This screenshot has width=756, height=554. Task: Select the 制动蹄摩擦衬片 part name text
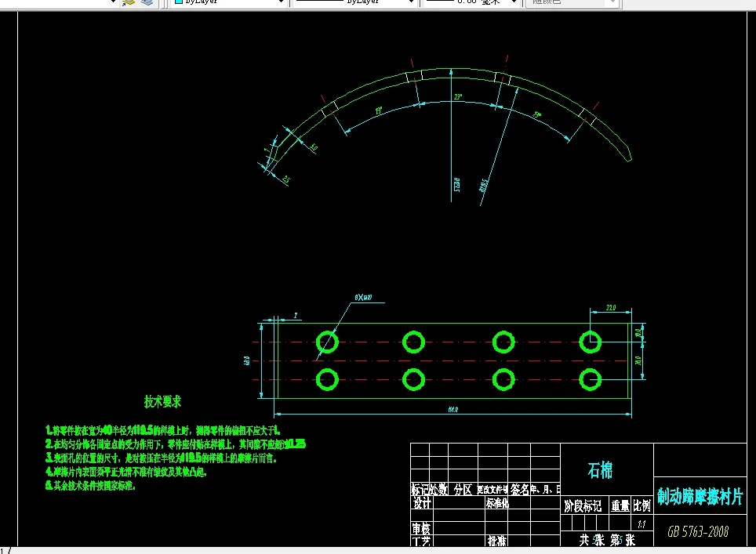700,496
